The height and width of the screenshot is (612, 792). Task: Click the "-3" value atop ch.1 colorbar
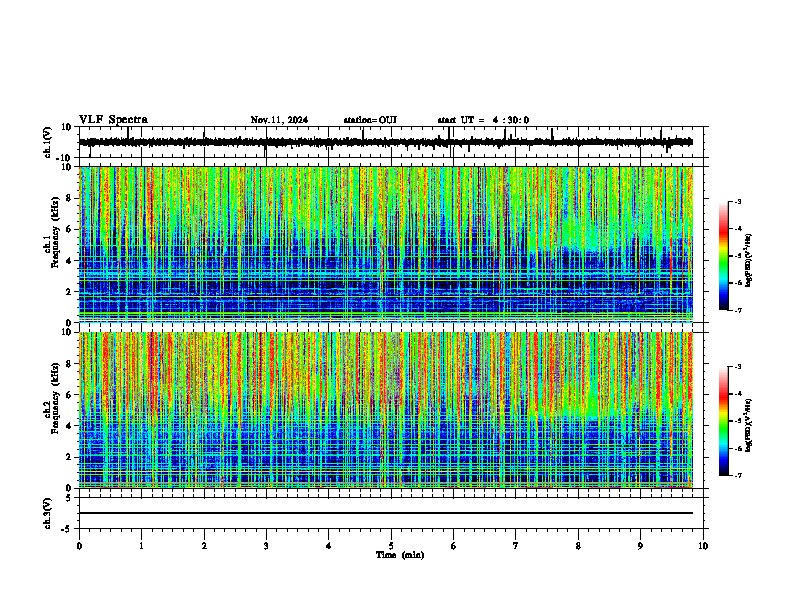[x=737, y=201]
